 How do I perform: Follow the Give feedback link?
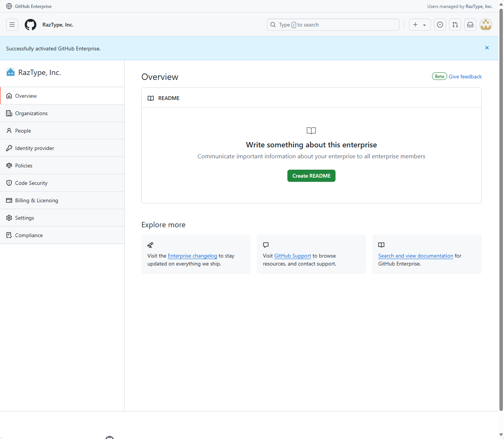pos(465,77)
